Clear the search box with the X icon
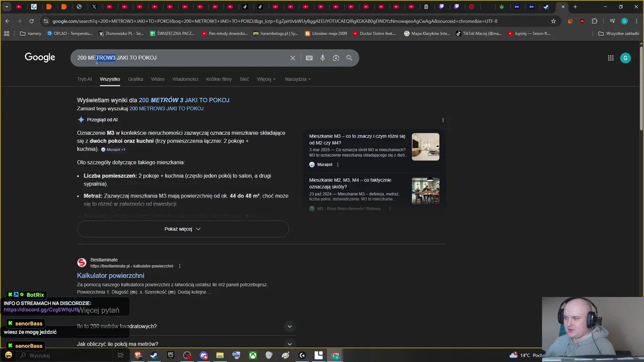Image resolution: width=644 pixels, height=362 pixels. coord(292,58)
